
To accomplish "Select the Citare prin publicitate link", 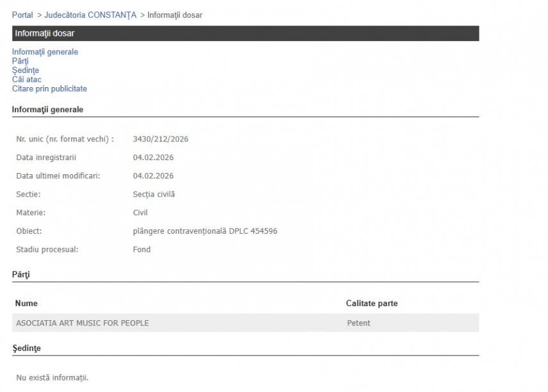I will (x=49, y=89).
